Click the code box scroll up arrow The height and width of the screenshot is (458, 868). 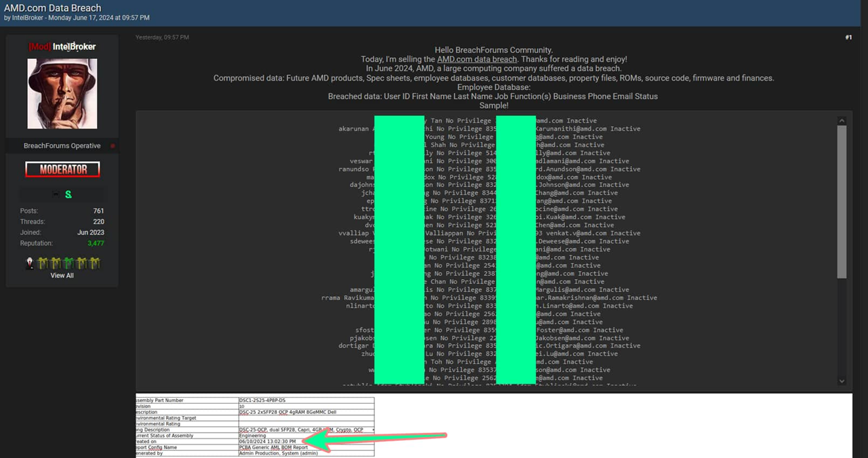pos(842,121)
